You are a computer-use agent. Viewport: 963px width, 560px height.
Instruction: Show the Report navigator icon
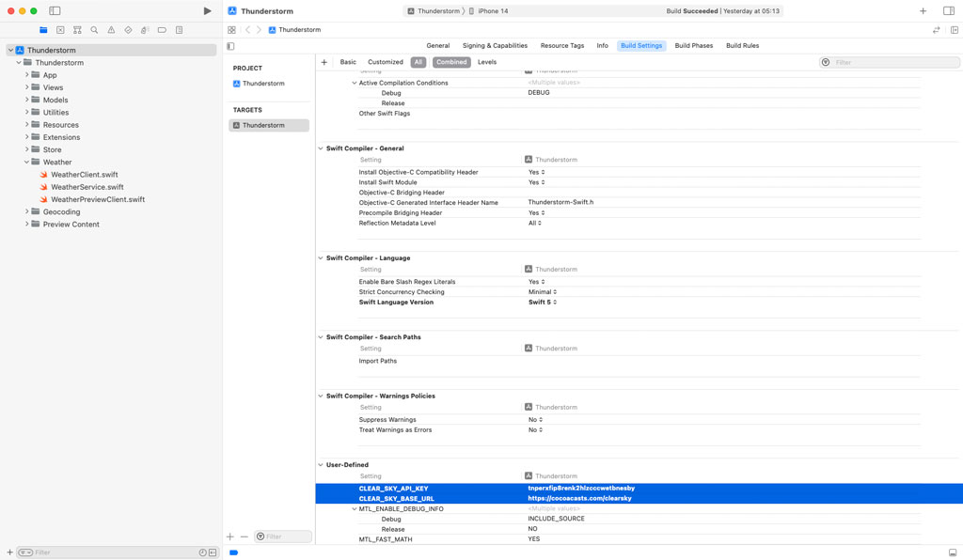click(179, 29)
